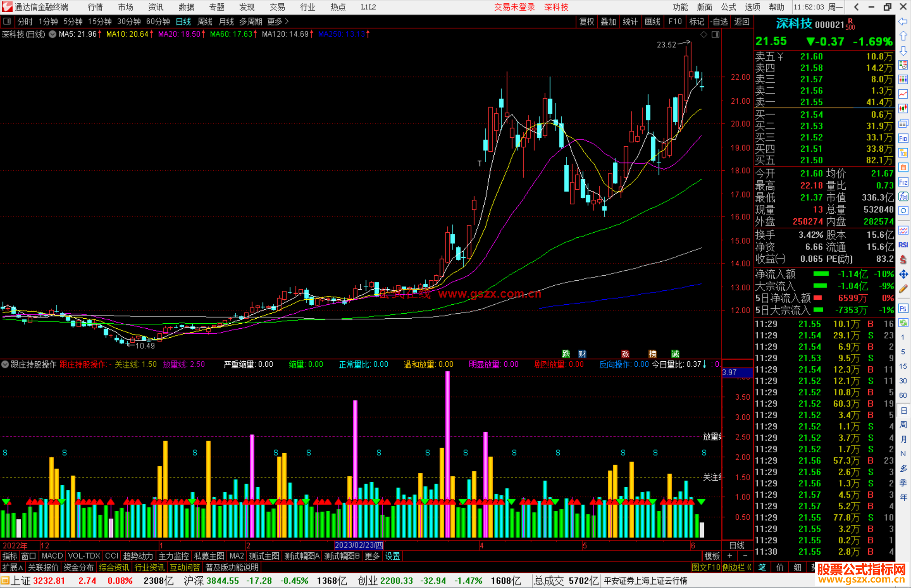This screenshot has height=588, width=911.
Task: Click the minus button next to 模板
Action: point(745,556)
